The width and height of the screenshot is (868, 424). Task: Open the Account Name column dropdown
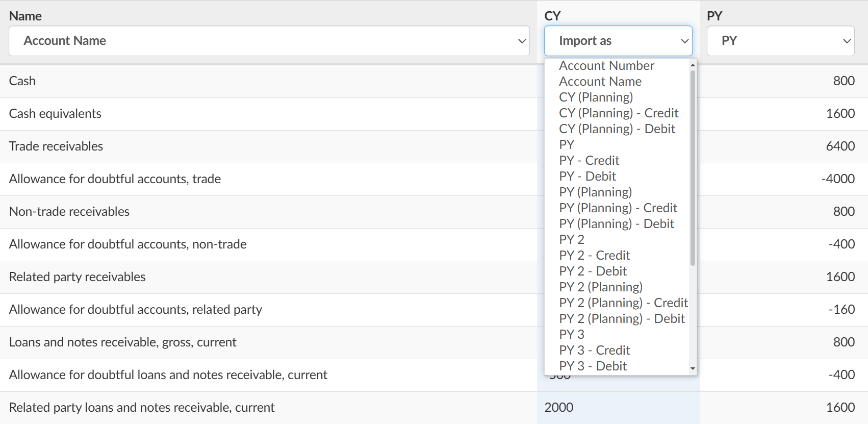269,41
